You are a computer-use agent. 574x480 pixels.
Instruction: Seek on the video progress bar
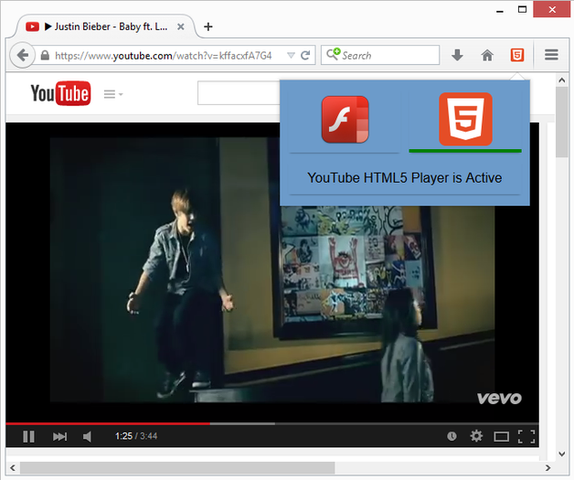[x=272, y=424]
